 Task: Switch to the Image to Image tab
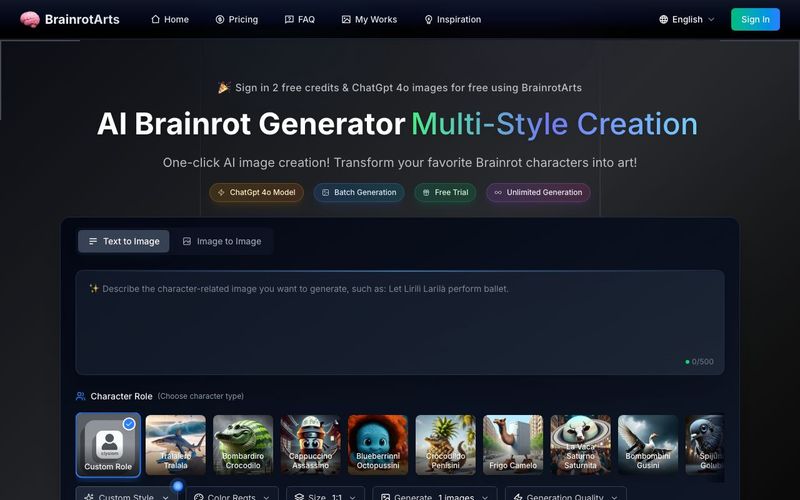[x=222, y=241]
